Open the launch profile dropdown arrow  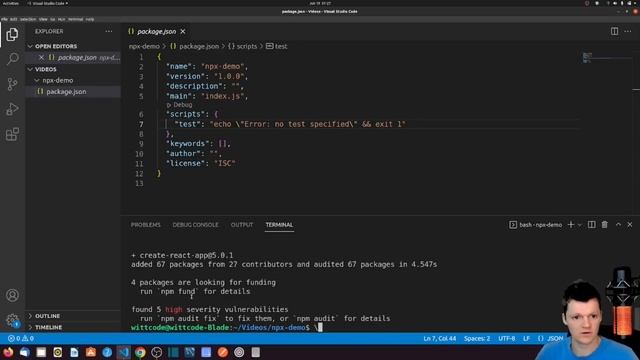pyautogui.click(x=580, y=225)
